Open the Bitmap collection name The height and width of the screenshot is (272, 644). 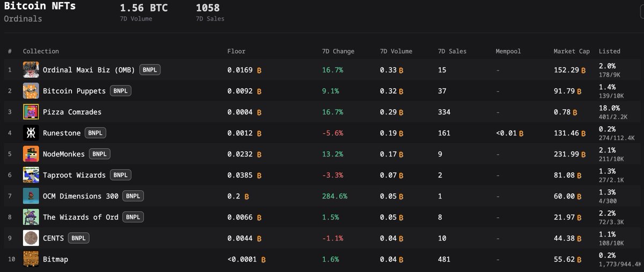(x=55, y=259)
